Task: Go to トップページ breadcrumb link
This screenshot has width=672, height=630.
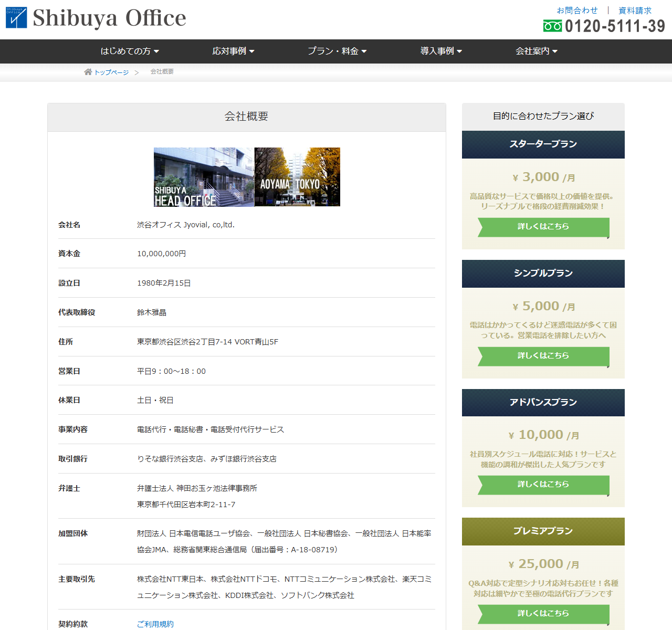Action: [x=111, y=72]
